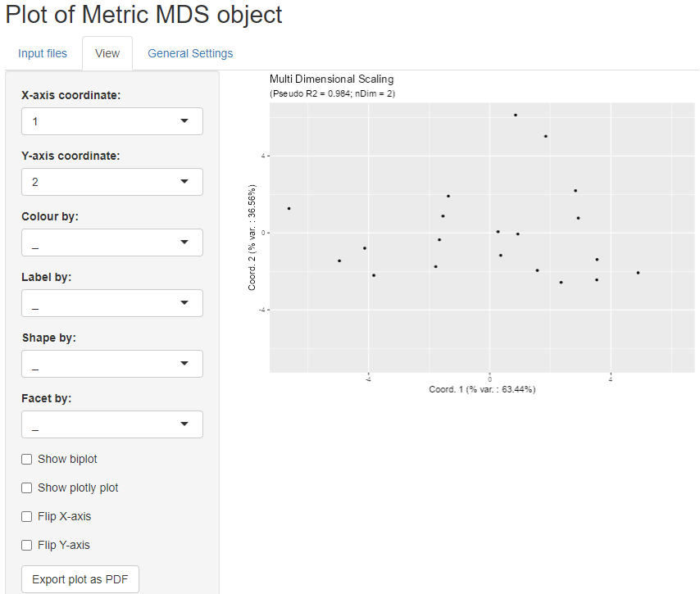Open the Shape by dropdown
The width and height of the screenshot is (700, 594).
click(x=112, y=364)
